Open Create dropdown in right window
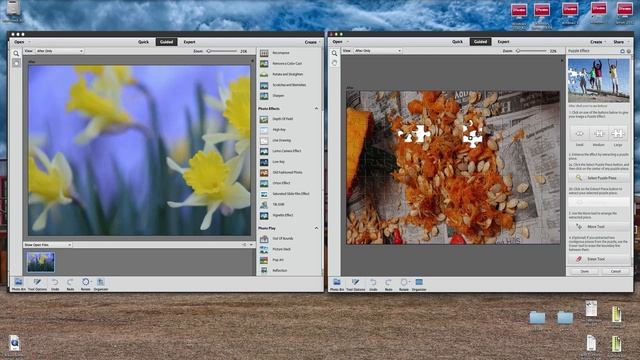640x360 pixels. pos(598,42)
